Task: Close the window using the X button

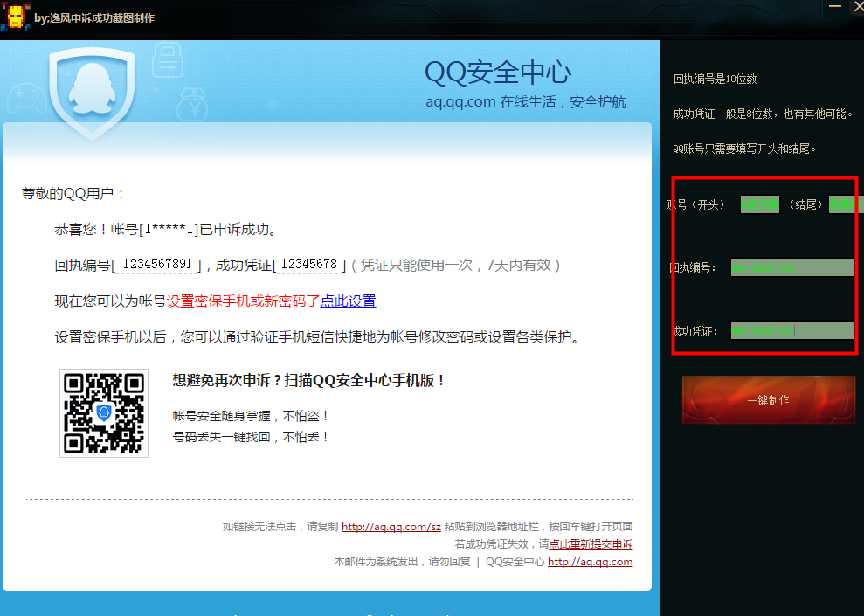Action: (x=857, y=7)
